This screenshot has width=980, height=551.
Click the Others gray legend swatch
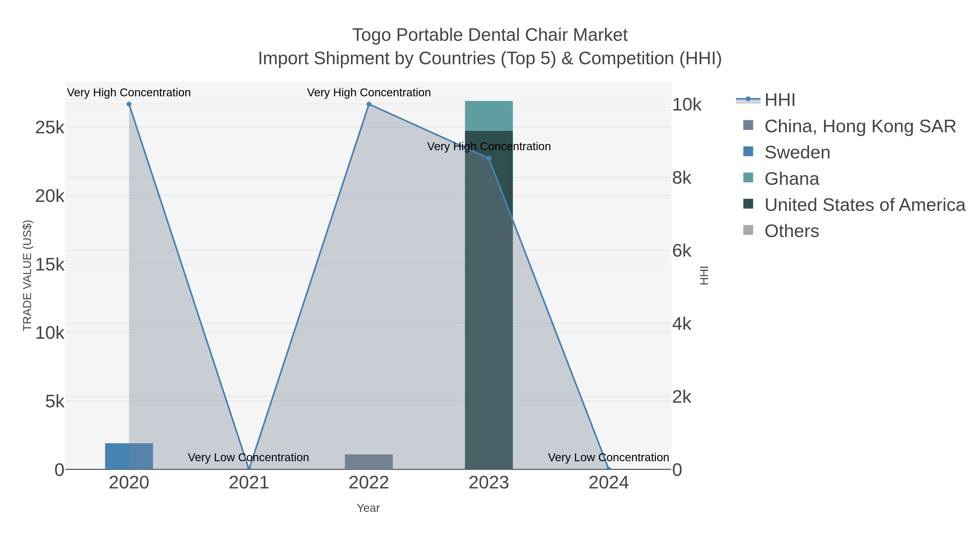[748, 230]
